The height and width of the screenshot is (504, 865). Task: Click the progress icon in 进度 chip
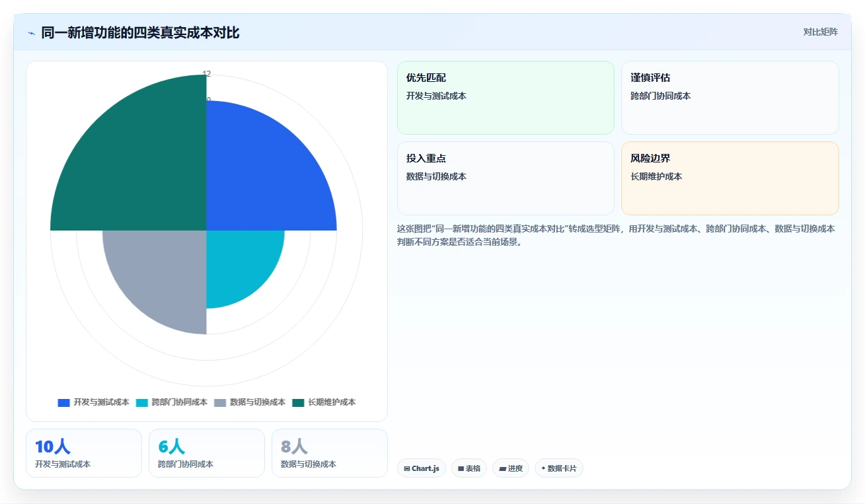coord(502,468)
